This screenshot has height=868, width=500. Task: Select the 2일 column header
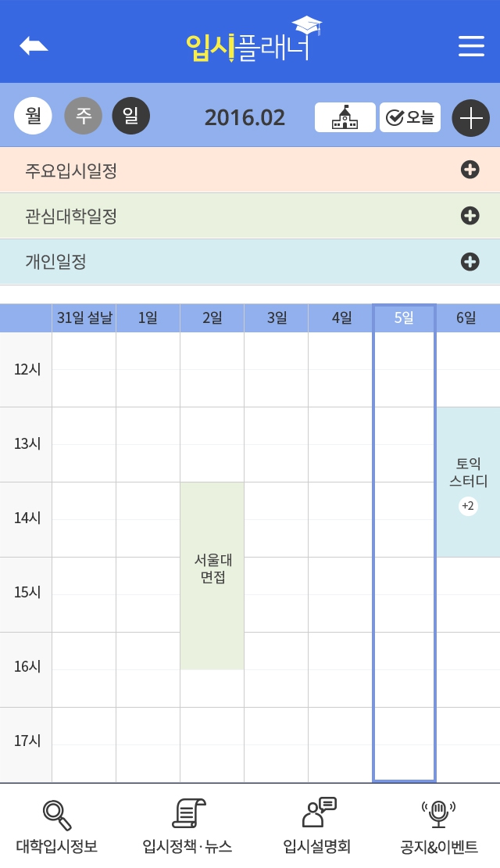coord(212,317)
